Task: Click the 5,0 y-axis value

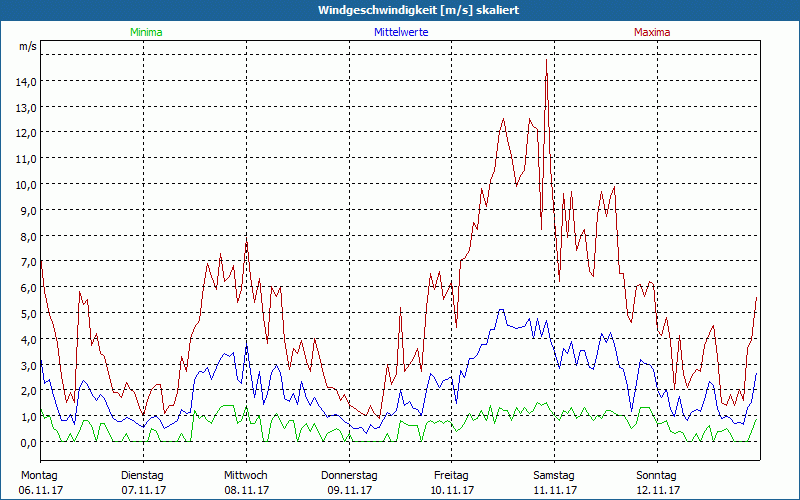Action: (29, 313)
